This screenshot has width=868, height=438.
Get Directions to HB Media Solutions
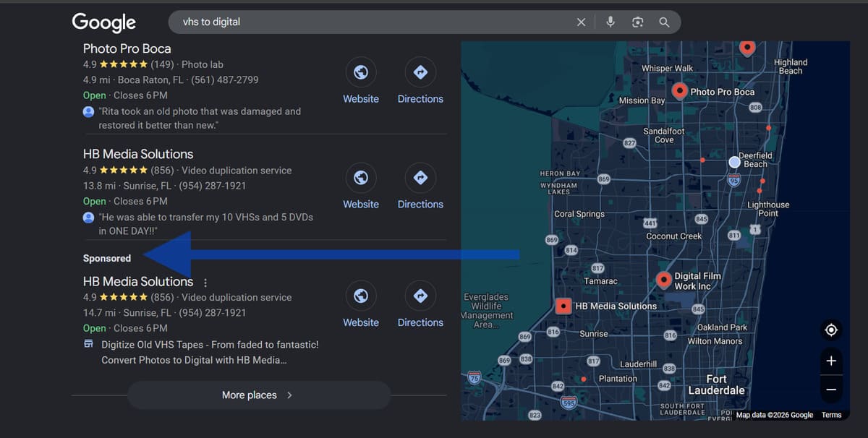point(420,177)
